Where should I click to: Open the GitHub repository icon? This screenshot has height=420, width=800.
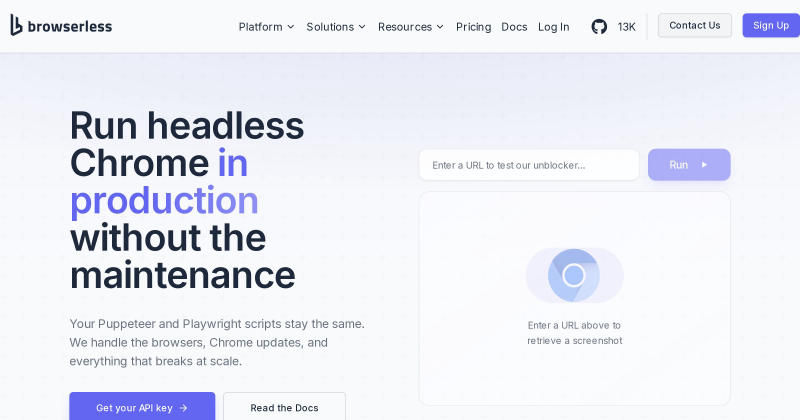(x=599, y=27)
